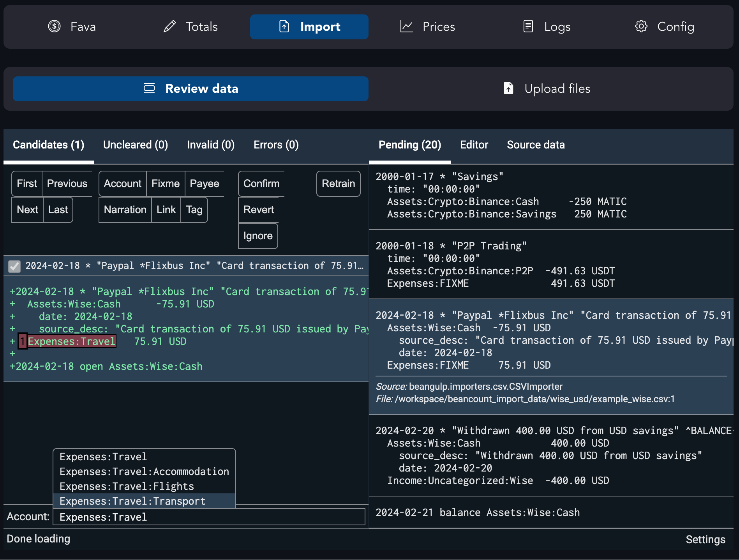Switch to the Logs tab
The width and height of the screenshot is (739, 560).
[x=546, y=27]
